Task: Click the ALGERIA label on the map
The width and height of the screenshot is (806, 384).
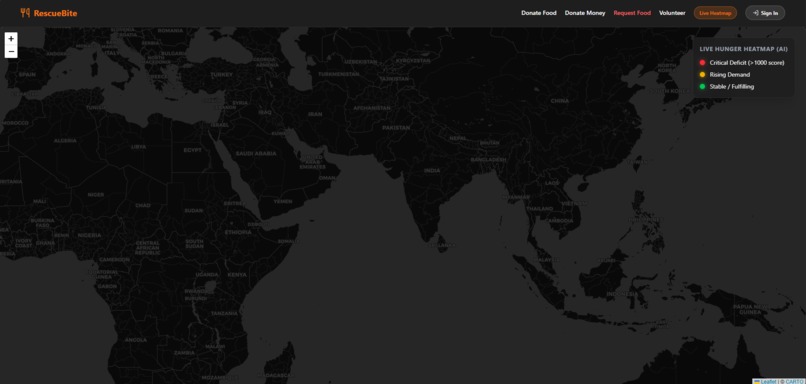Action: click(65, 140)
